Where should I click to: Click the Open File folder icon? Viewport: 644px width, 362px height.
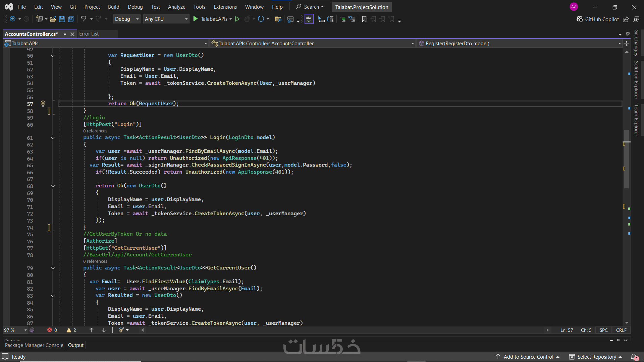point(53,19)
